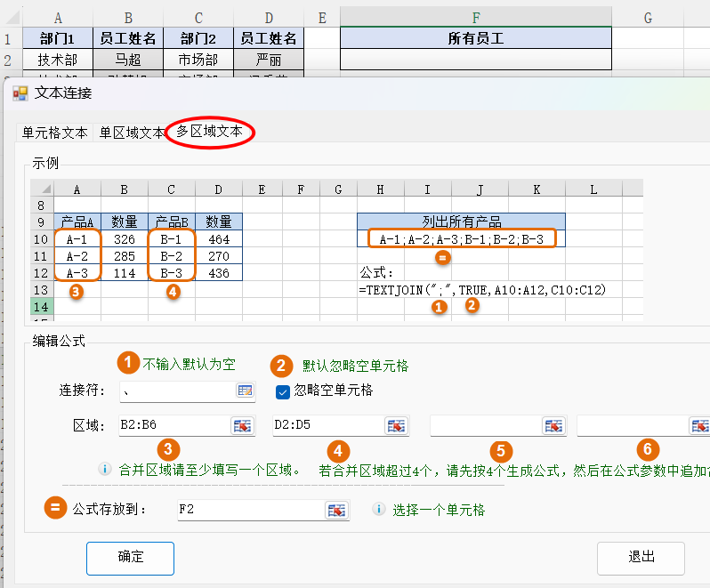Click info icon next to 选择一个单元格
The height and width of the screenshot is (588, 710).
pos(378,510)
